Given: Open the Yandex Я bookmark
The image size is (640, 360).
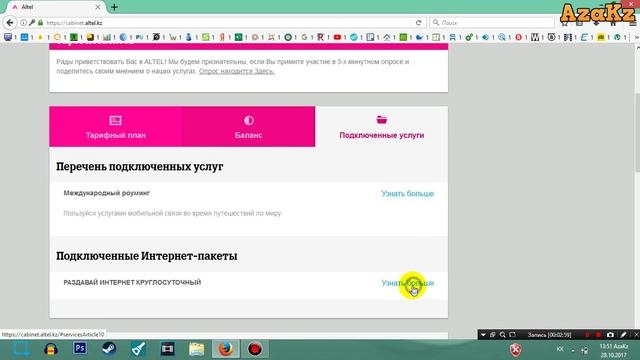Looking at the screenshot, I should coord(222,37).
